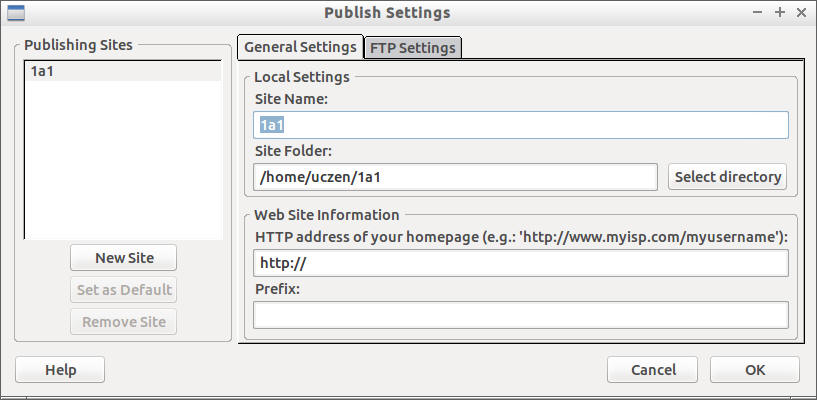Maximize the Publish Settings window
Viewport: 817px width, 400px height.
point(780,13)
